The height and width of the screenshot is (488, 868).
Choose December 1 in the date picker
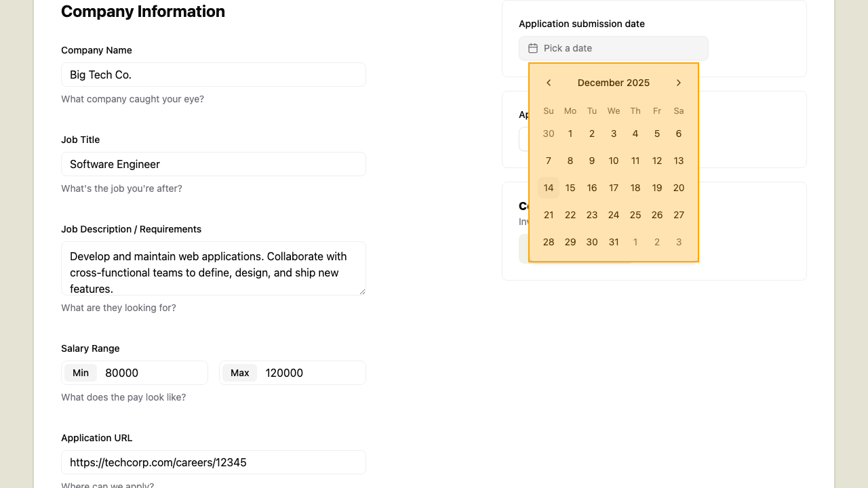point(570,134)
